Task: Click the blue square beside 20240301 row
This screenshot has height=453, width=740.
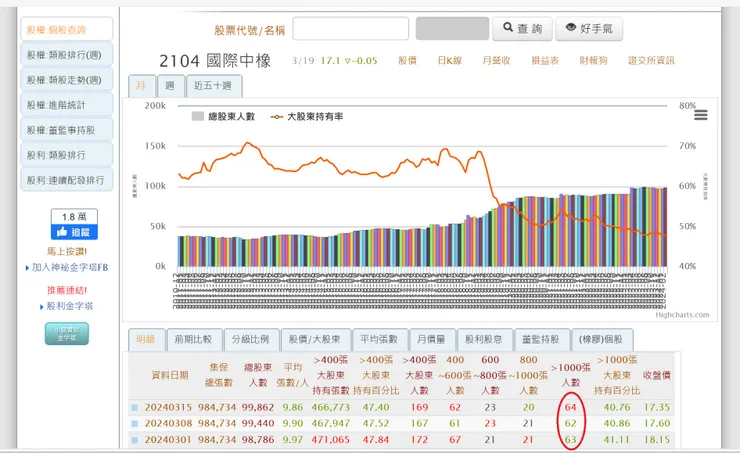Action: (135, 440)
